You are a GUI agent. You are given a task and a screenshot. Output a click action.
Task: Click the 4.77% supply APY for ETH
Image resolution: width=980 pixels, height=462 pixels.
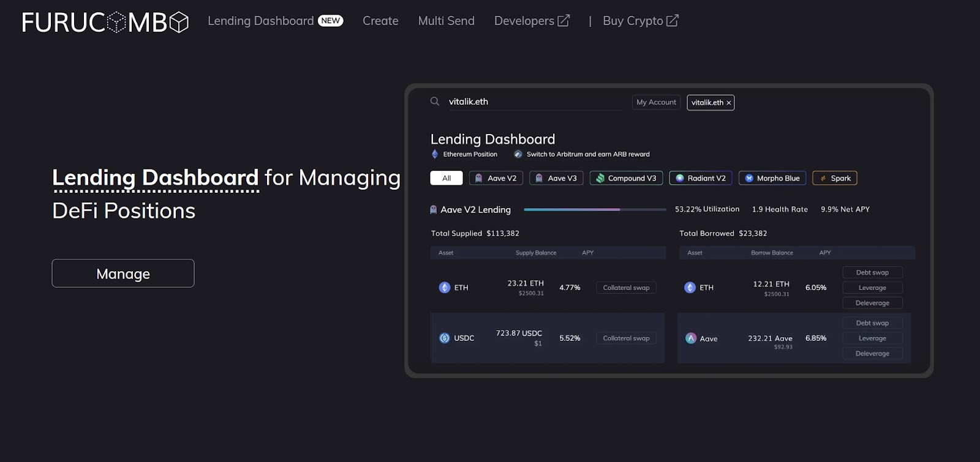tap(570, 288)
